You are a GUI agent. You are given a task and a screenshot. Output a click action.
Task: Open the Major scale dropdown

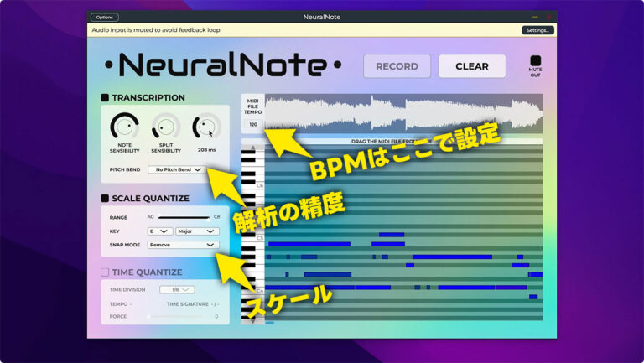(197, 231)
